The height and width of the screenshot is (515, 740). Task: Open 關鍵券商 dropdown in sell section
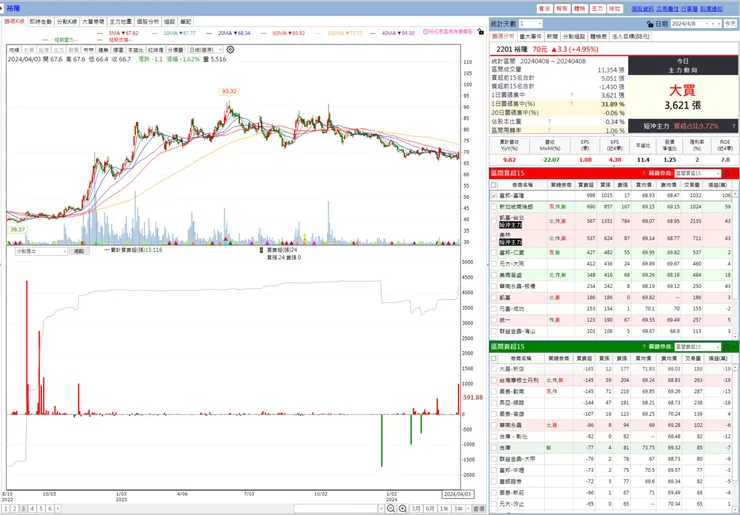click(698, 346)
